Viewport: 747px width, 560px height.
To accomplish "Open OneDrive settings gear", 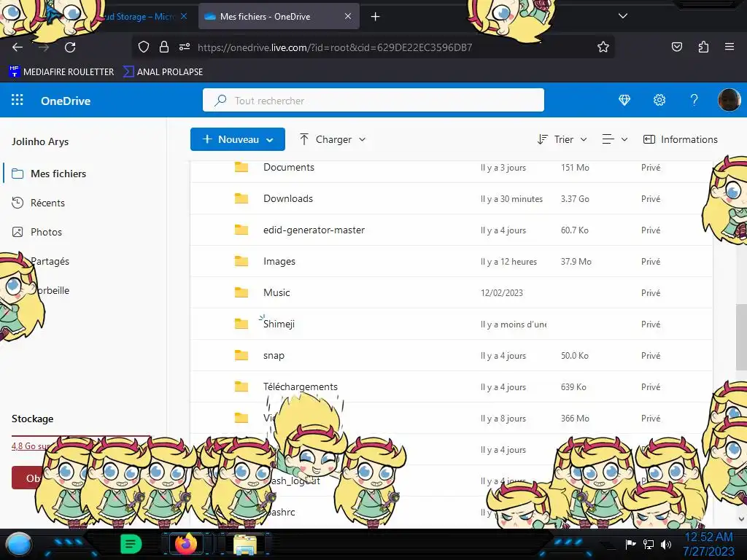I will [x=659, y=100].
